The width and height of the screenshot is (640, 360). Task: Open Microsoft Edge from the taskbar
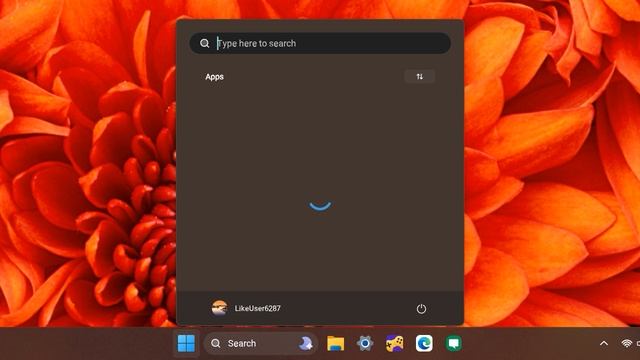click(x=424, y=343)
